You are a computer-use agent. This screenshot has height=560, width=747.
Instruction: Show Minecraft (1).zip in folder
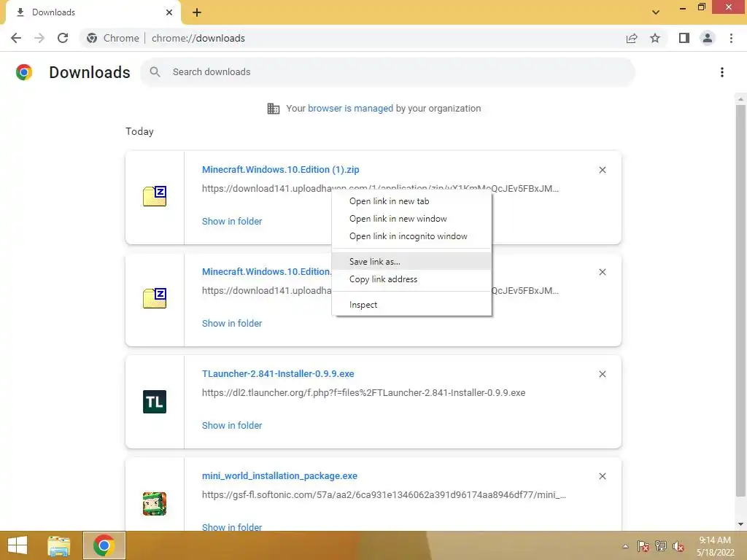point(232,222)
